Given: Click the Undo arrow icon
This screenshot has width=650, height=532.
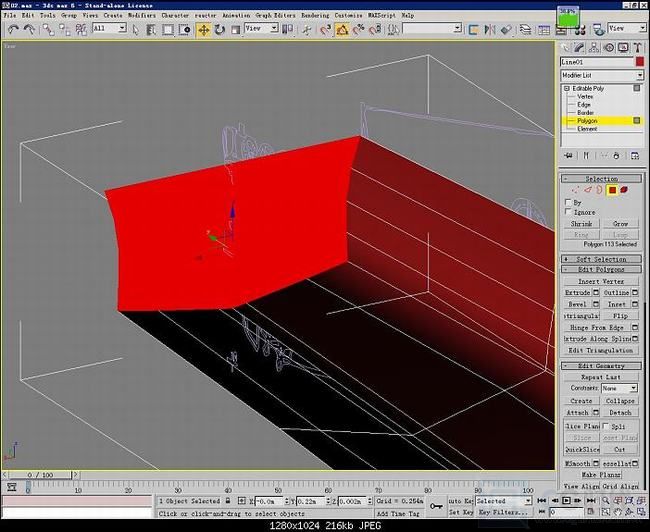Looking at the screenshot, I should (13, 29).
